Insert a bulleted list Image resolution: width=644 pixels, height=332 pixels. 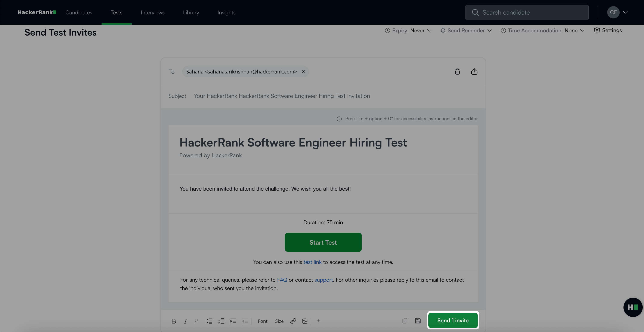[x=209, y=321]
